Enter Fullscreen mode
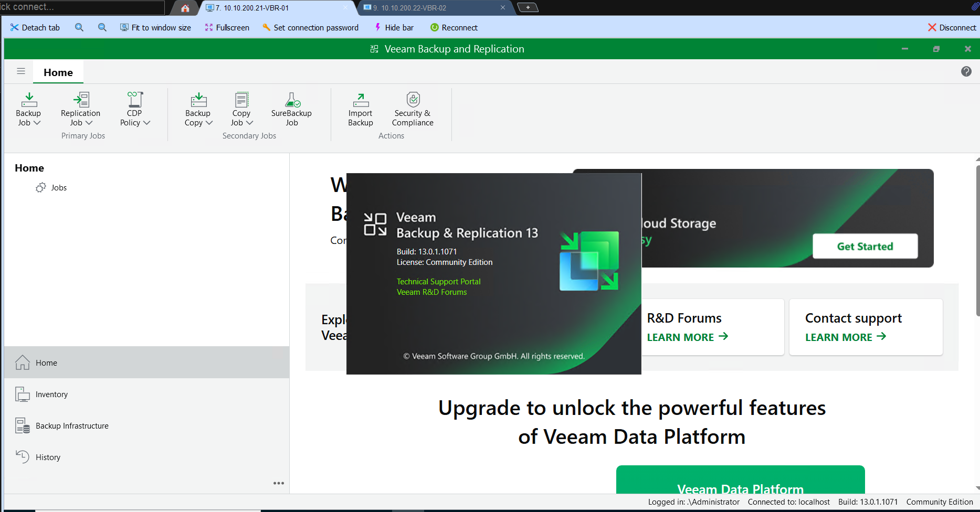 tap(227, 27)
